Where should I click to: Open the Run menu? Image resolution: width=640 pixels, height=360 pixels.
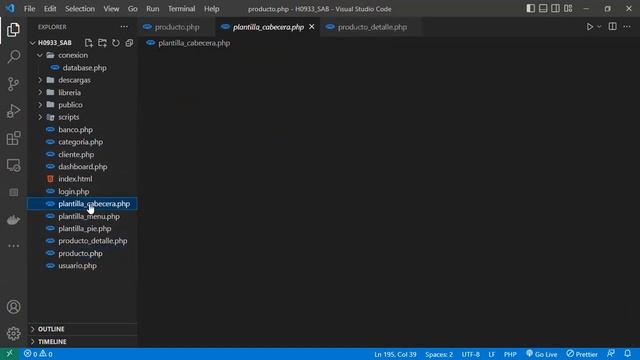point(153,9)
